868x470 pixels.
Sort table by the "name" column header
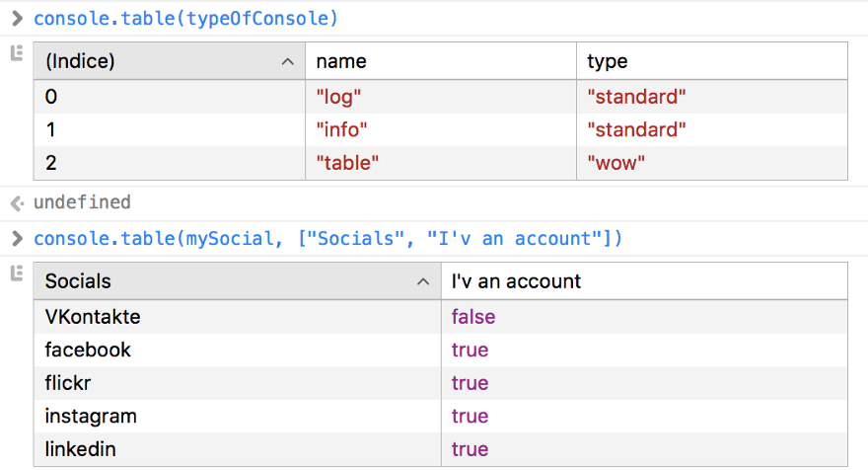coord(341,61)
